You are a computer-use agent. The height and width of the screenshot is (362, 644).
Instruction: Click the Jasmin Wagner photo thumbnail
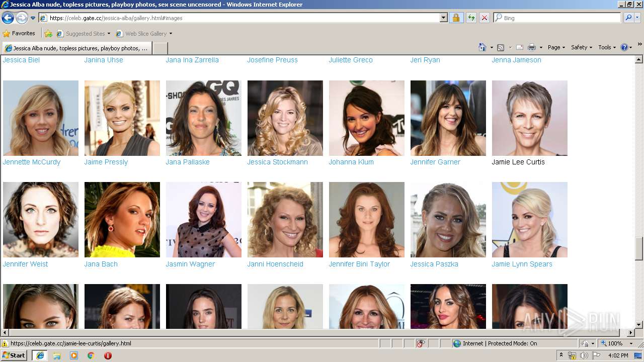point(204,220)
